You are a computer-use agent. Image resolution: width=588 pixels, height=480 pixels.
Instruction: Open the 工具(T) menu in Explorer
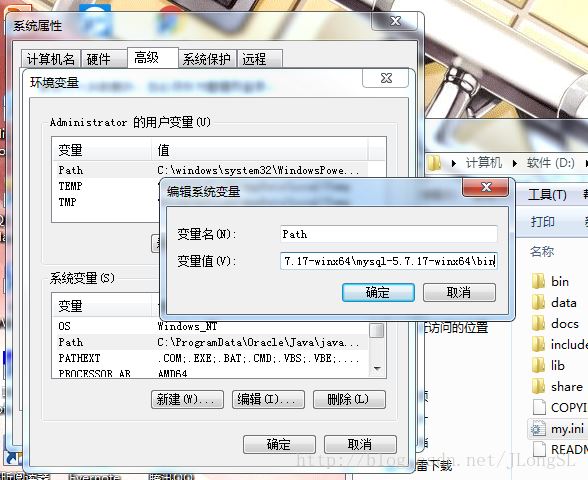pos(547,195)
